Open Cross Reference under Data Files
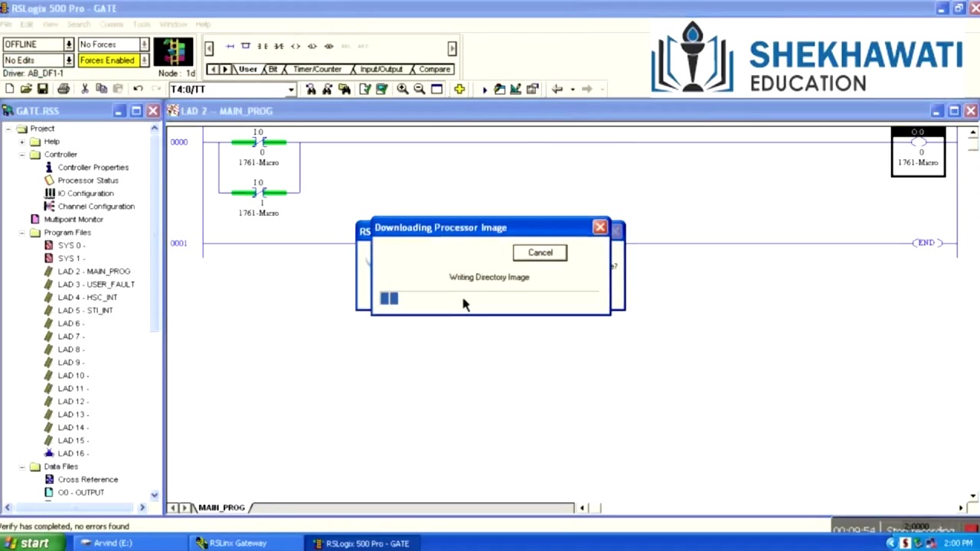Screen dimensions: 980x551 pos(87,480)
